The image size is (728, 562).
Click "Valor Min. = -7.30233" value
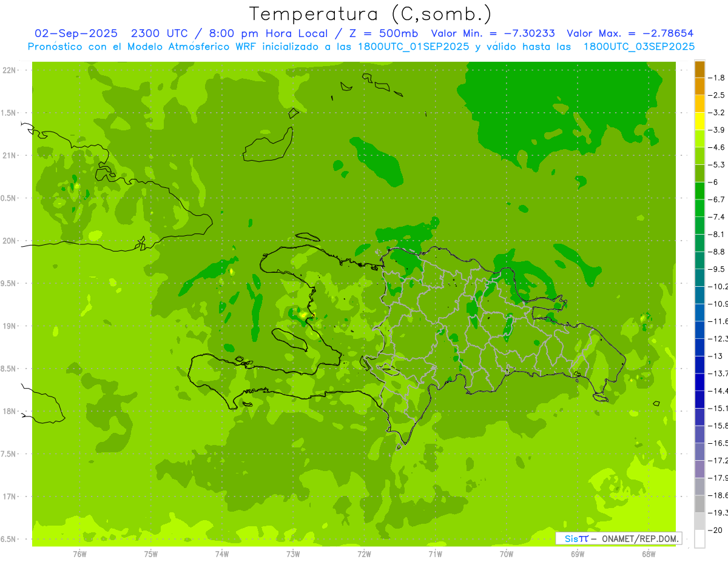[x=493, y=33]
